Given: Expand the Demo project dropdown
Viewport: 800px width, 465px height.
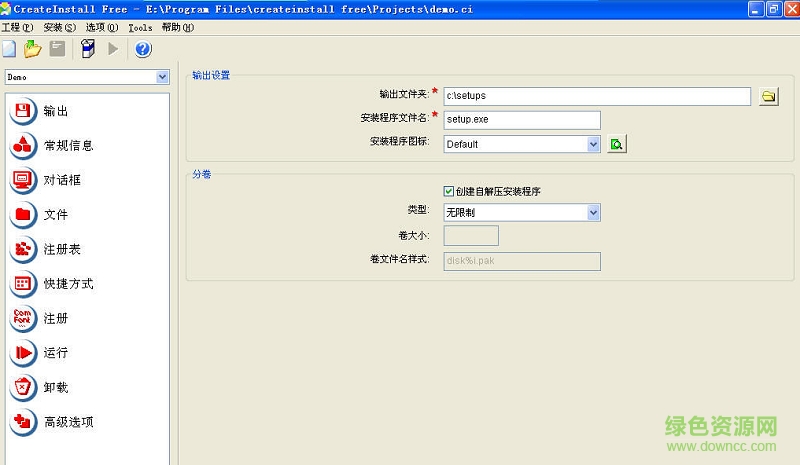Looking at the screenshot, I should pyautogui.click(x=162, y=77).
